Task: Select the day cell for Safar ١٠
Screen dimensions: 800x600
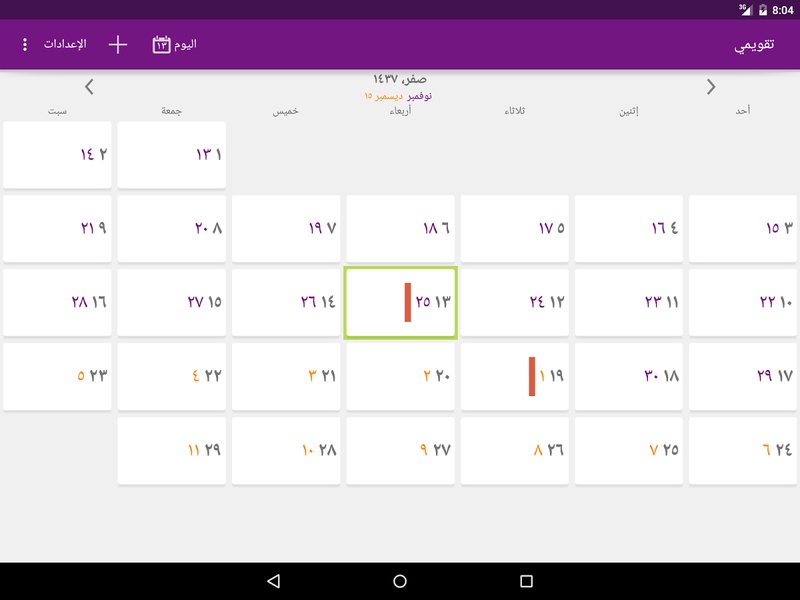Action: (743, 302)
